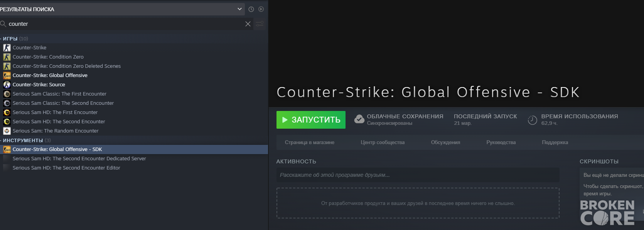The width and height of the screenshot is (644, 230).
Task: Open the Поддержка tab
Action: pyautogui.click(x=555, y=143)
